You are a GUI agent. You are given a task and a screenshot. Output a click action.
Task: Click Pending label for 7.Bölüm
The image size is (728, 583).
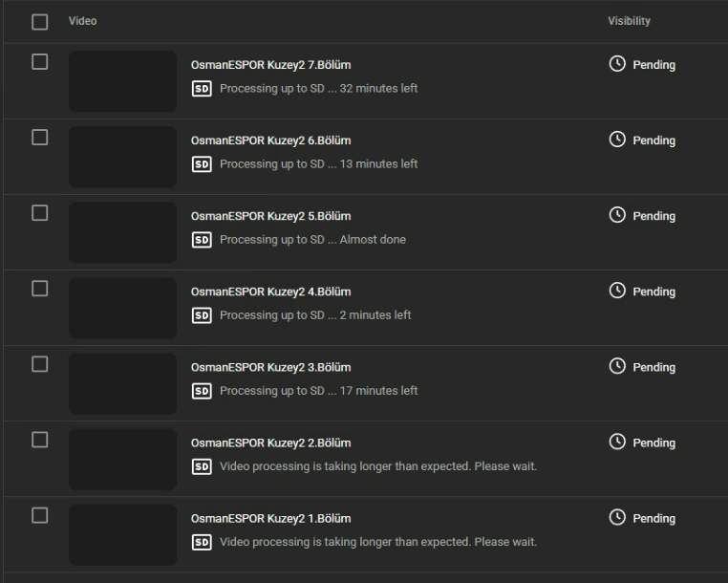point(654,65)
